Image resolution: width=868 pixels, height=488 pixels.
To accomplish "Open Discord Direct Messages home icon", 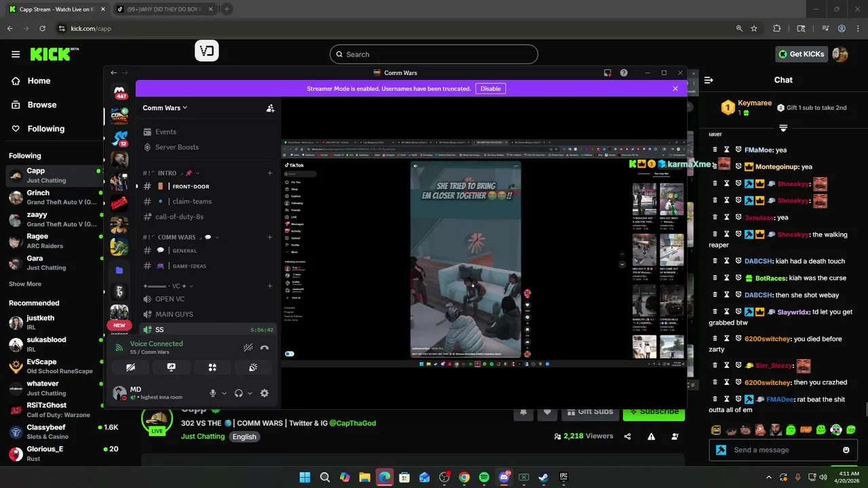I will pos(119,91).
